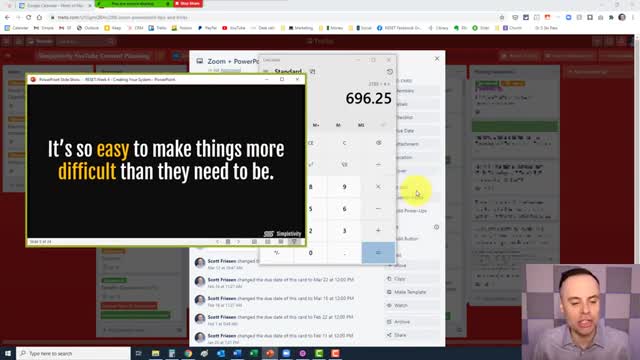Click the M+ memory add button
Screen dimensions: 640x360
click(x=316, y=125)
